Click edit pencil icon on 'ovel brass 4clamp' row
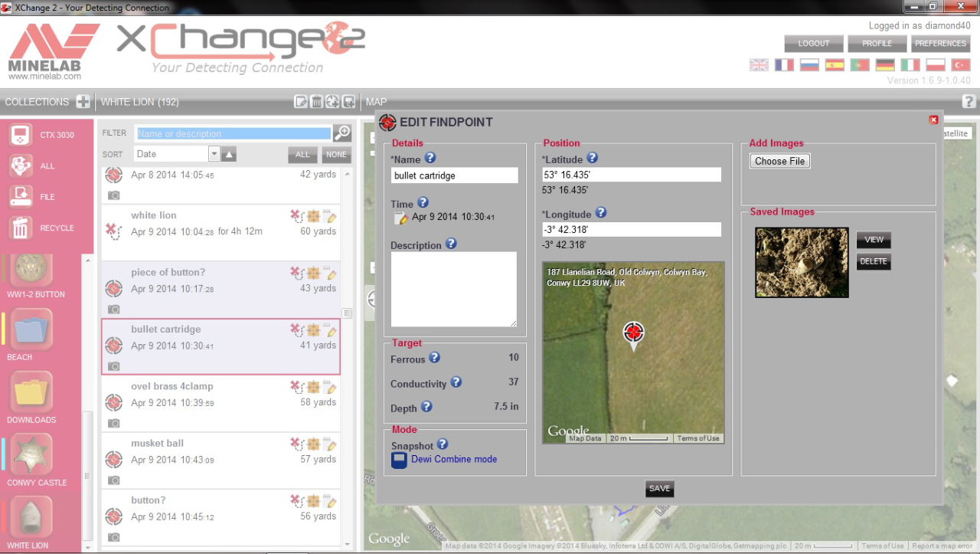The image size is (980, 554). coord(331,387)
